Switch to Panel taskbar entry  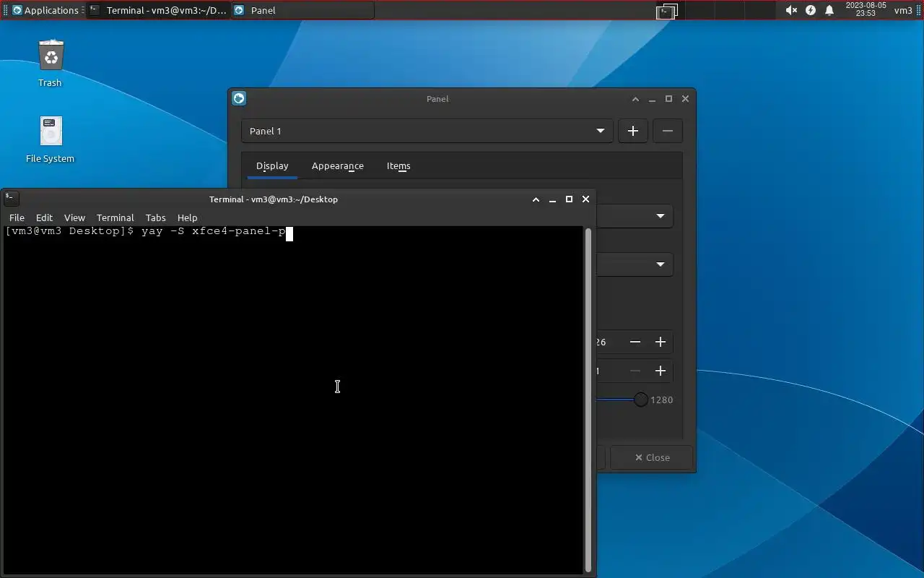pyautogui.click(x=302, y=10)
